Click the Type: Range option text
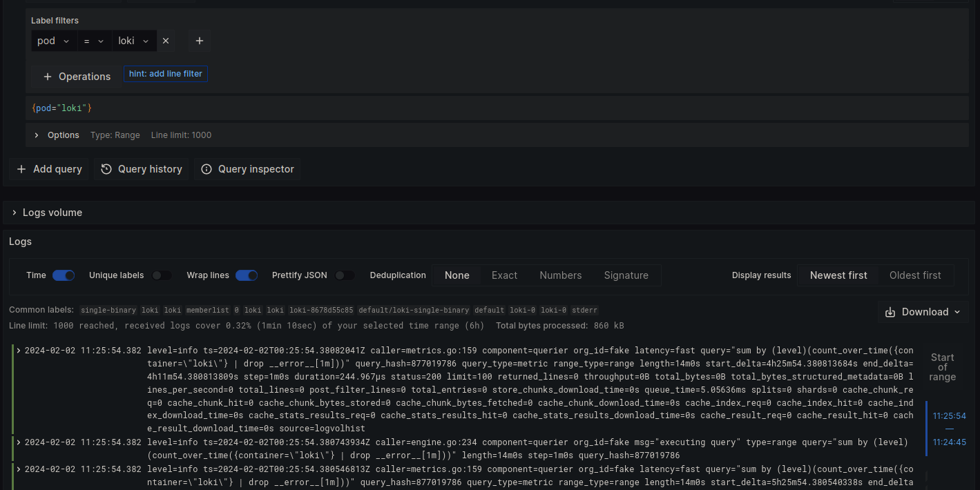The height and width of the screenshot is (490, 980). click(115, 135)
